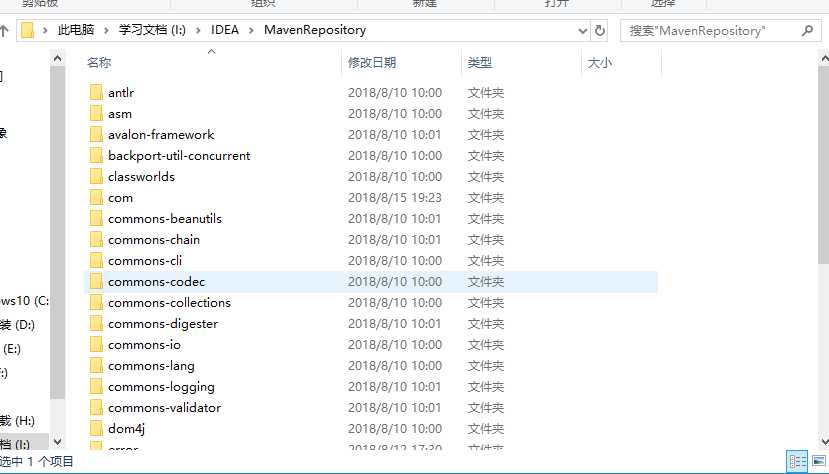This screenshot has height=474, width=829.
Task: Click IDEA breadcrumb in path
Action: point(225,30)
